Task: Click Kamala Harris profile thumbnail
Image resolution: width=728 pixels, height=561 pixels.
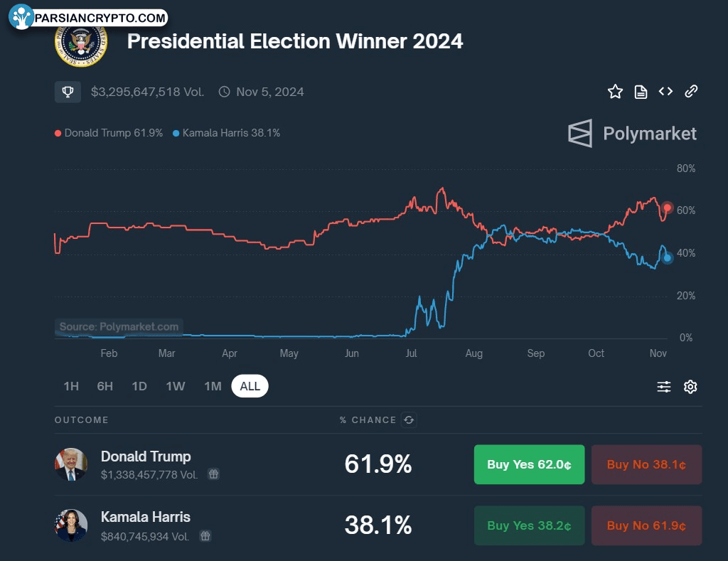Action: pos(71,525)
